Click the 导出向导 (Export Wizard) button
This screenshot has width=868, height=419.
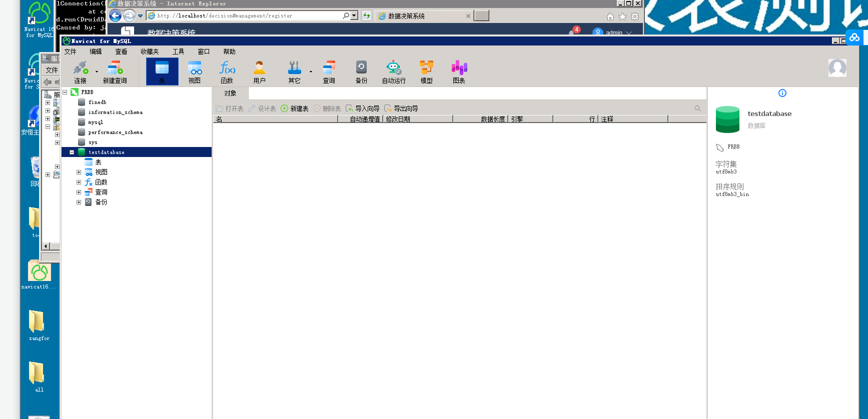click(401, 108)
